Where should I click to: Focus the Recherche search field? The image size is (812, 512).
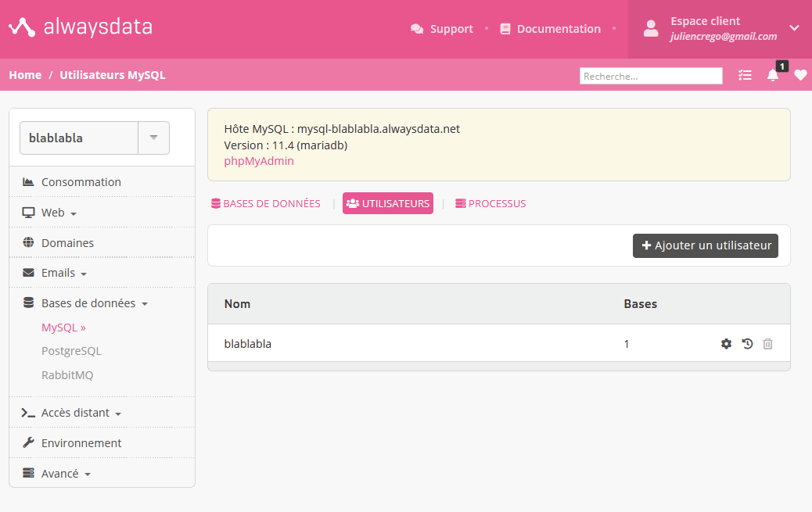(651, 76)
